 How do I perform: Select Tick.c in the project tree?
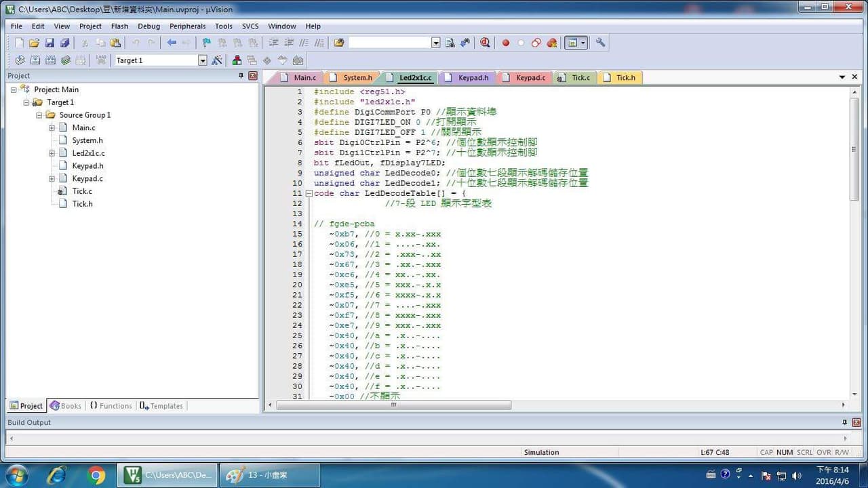point(82,191)
